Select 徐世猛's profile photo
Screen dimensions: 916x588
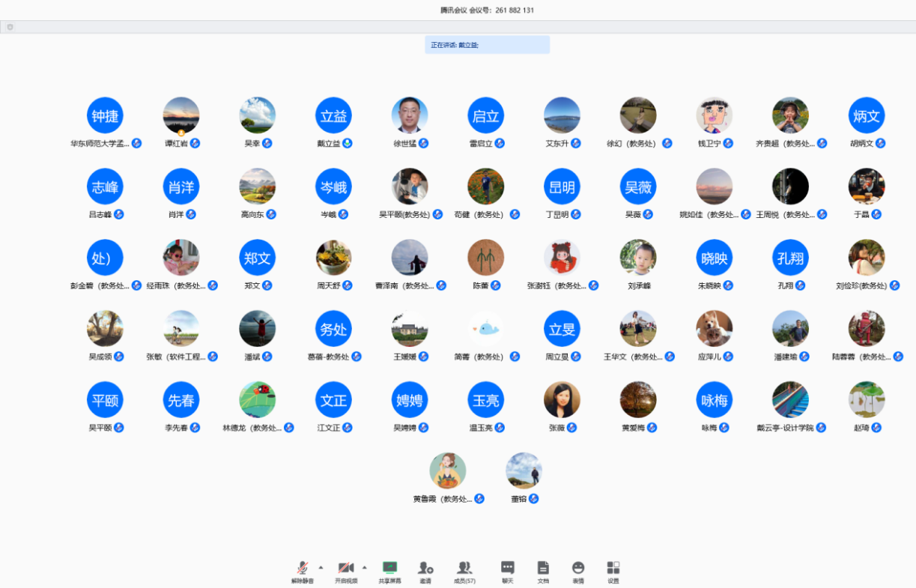[410, 115]
